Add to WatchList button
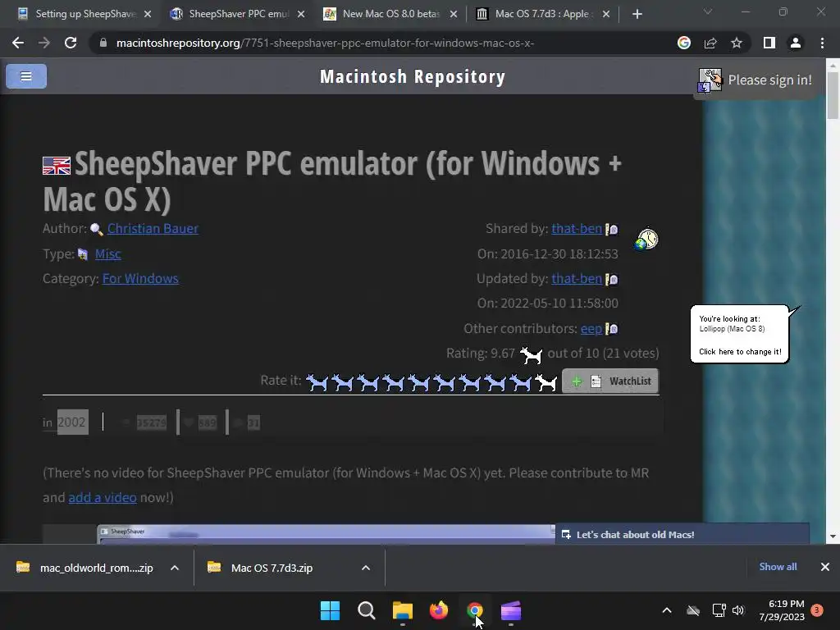The image size is (840, 630). 610,381
